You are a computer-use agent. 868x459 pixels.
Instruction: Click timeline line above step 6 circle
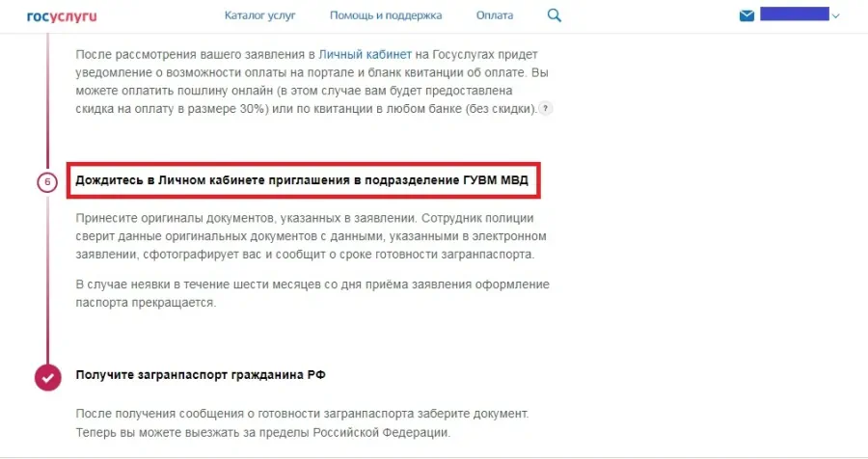click(47, 101)
